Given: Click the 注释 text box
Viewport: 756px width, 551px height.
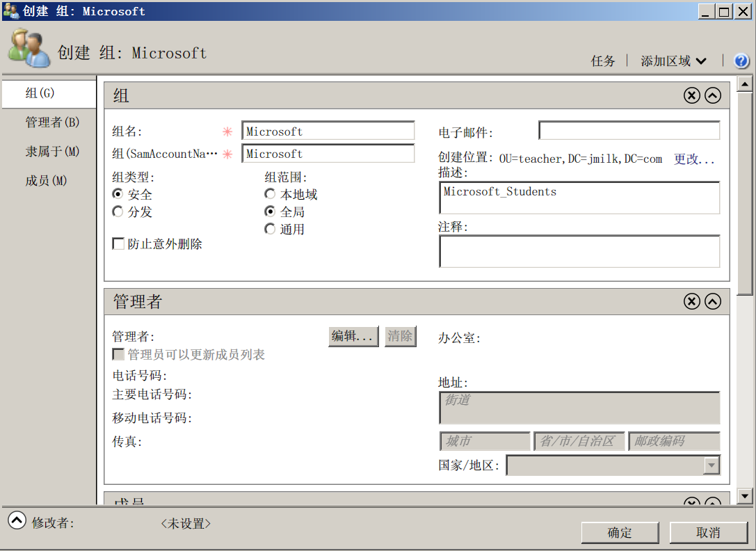Looking at the screenshot, I should click(x=579, y=251).
